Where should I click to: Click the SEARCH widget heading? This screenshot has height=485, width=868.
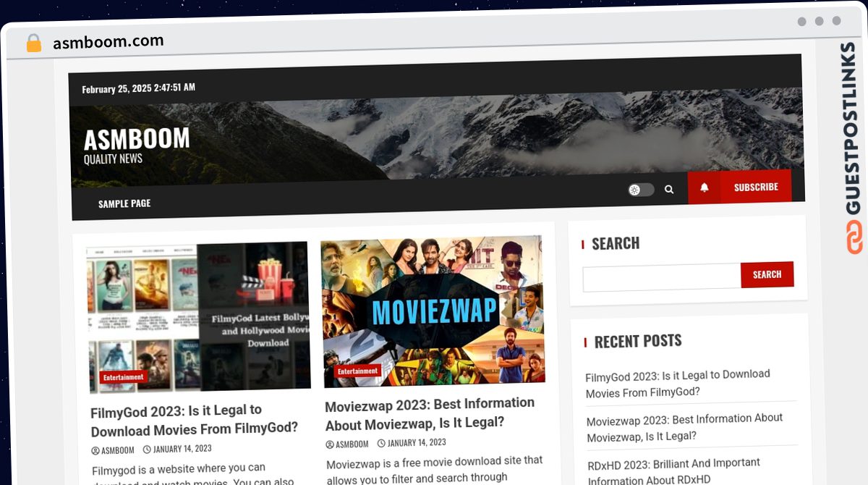coord(616,244)
